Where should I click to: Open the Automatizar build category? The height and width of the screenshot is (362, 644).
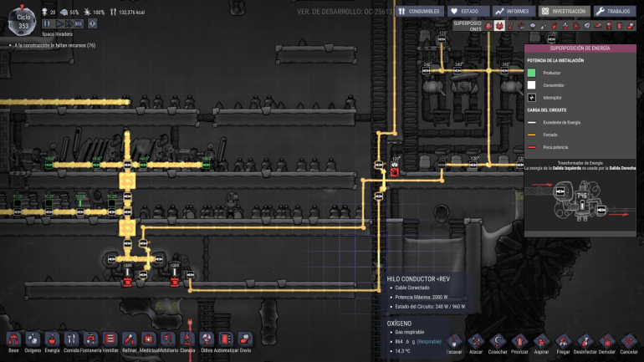pos(226,342)
